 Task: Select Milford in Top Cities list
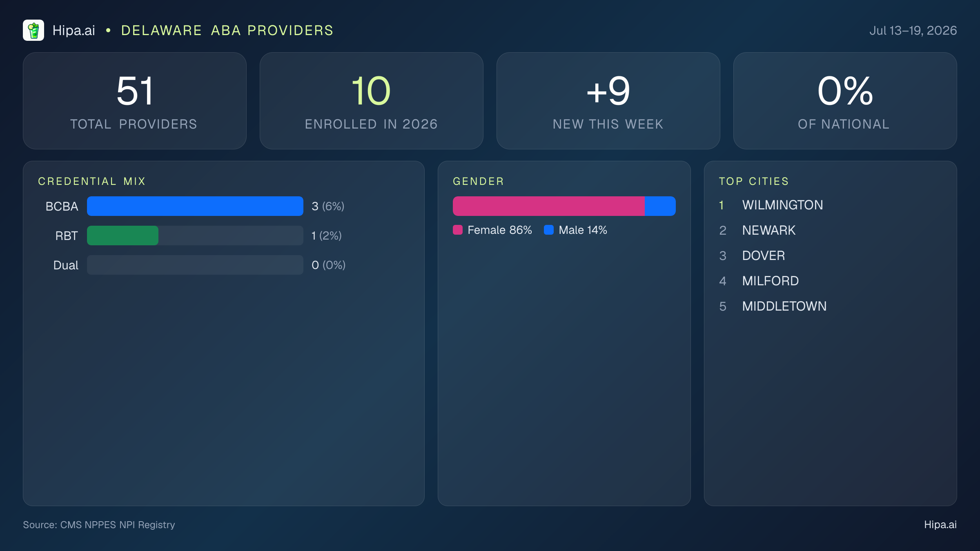coord(770,281)
